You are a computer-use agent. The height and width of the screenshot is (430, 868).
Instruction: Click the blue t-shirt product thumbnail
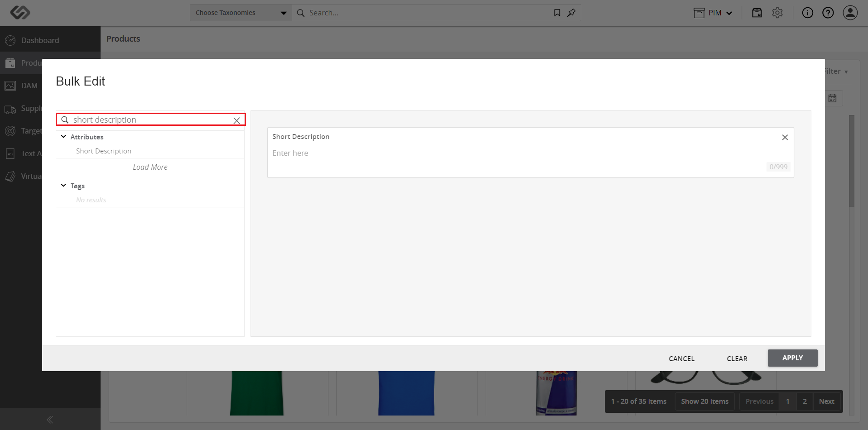406,393
